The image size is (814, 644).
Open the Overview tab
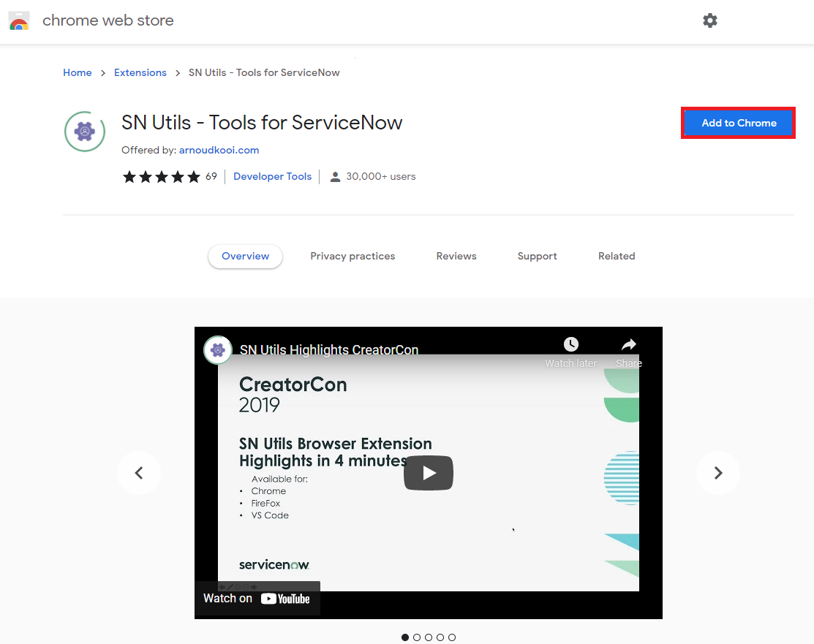(x=246, y=257)
